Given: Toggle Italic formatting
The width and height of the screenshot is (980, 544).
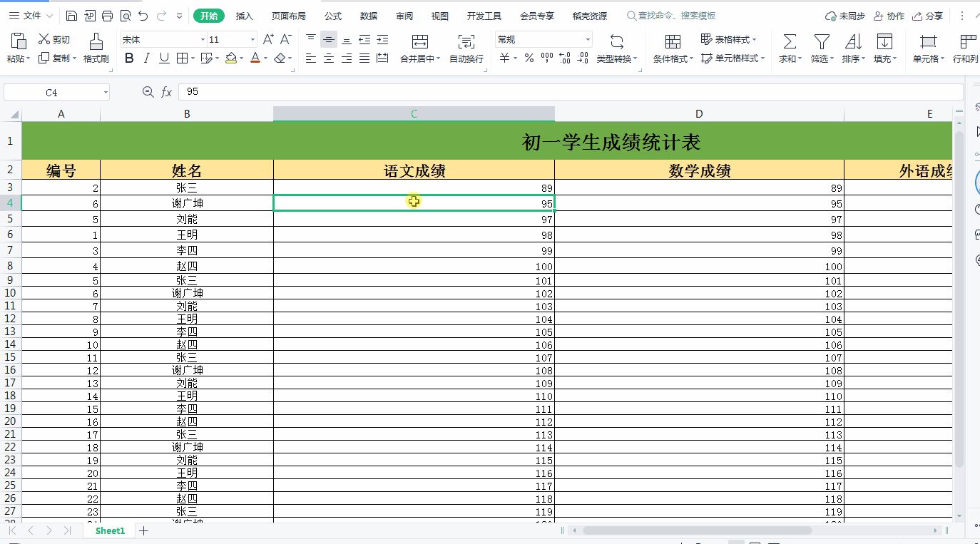Looking at the screenshot, I should tap(147, 58).
